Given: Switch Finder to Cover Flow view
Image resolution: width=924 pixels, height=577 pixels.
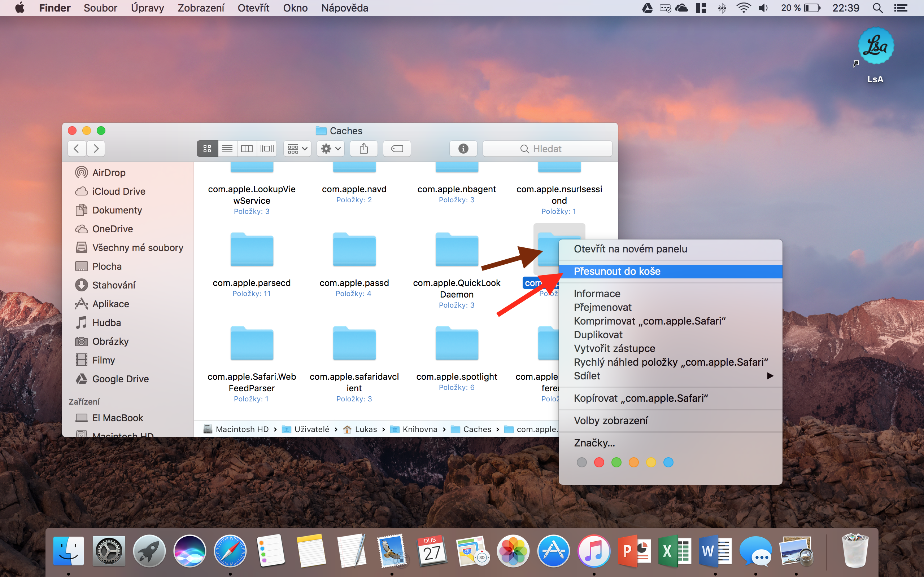Looking at the screenshot, I should pyautogui.click(x=267, y=149).
